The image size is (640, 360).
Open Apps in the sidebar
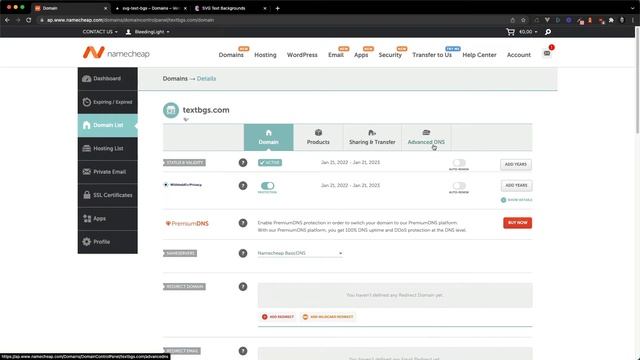pos(108,218)
